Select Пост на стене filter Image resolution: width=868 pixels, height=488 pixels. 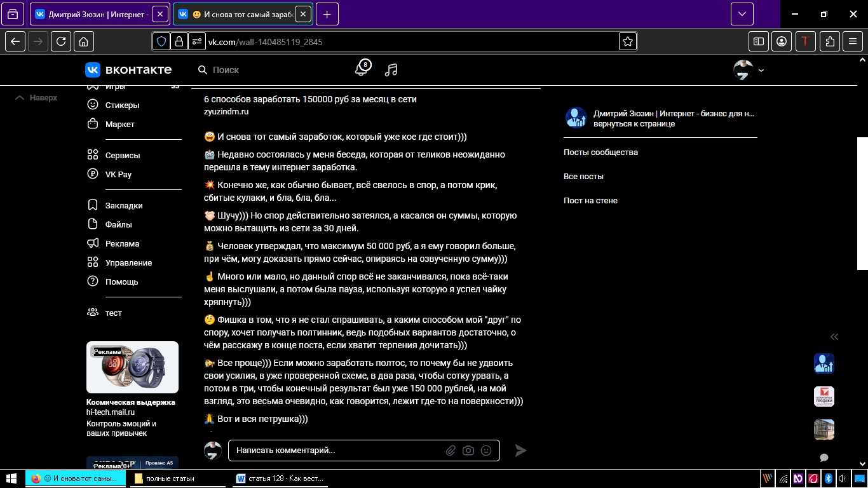[590, 200]
